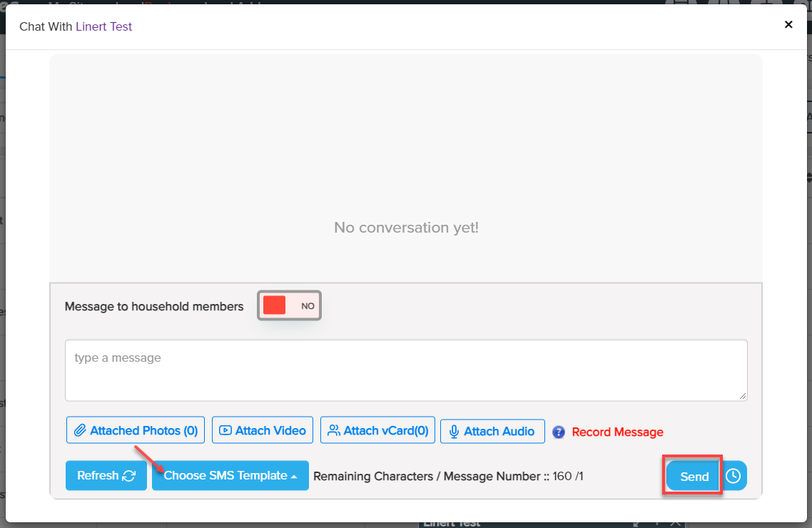The height and width of the screenshot is (528, 812).
Task: Open the Linert Test contact link
Action: [104, 26]
